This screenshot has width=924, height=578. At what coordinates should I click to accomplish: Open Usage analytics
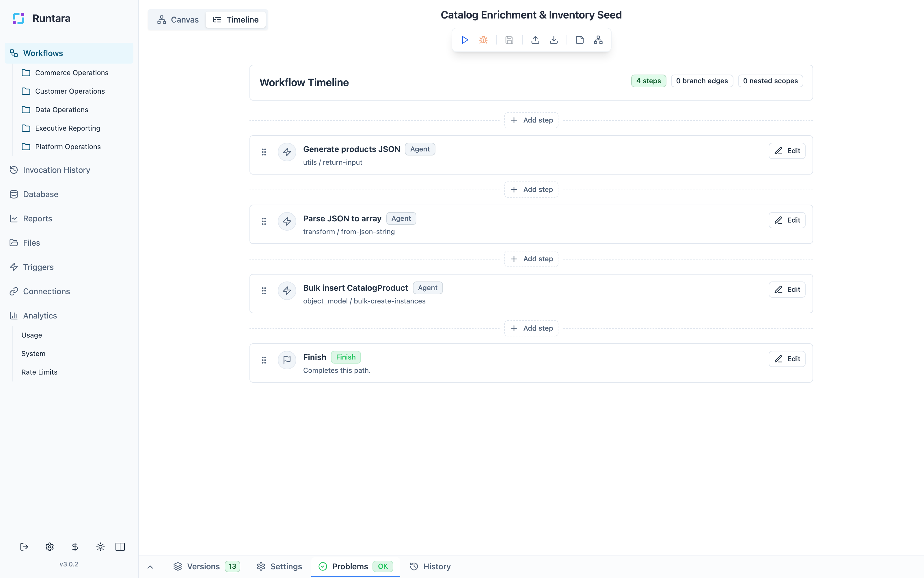[32, 335]
